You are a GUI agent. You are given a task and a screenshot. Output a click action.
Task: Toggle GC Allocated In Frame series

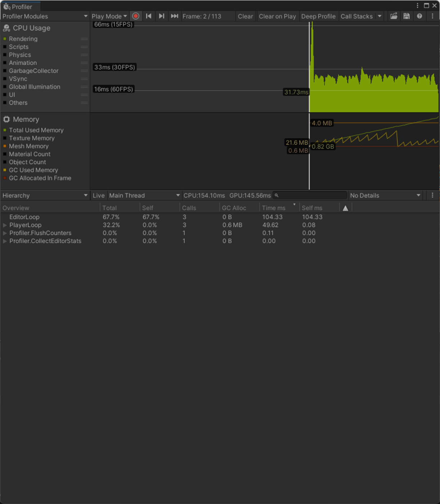(5, 178)
